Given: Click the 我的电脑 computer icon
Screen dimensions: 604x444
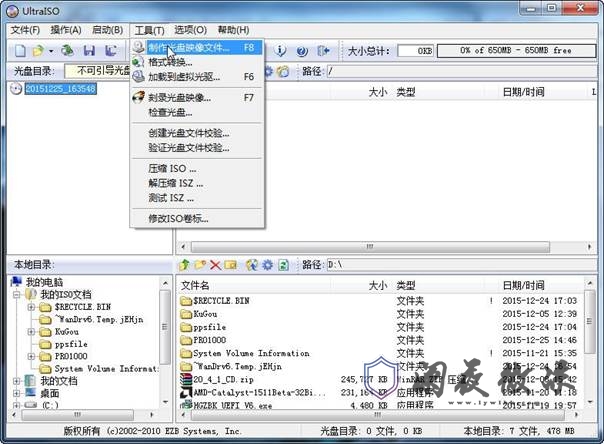Looking at the screenshot, I should coord(16,282).
